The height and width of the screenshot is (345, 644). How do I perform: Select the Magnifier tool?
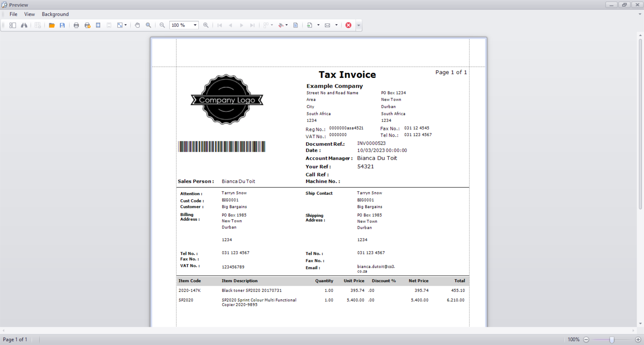(148, 25)
